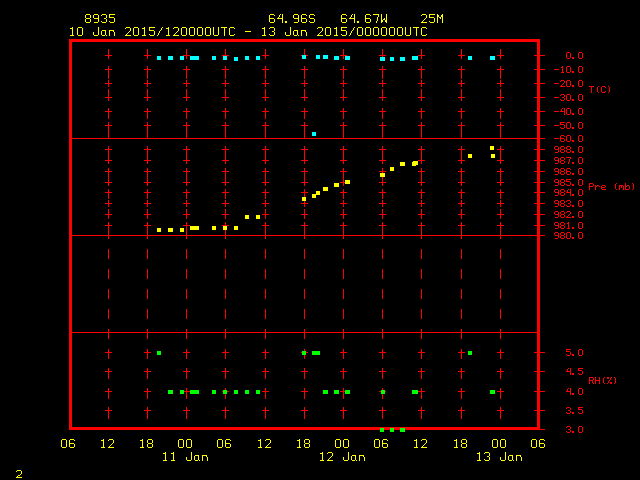640x480 pixels.
Task: Click the 984.0 pressure tick label
Action: [x=569, y=193]
